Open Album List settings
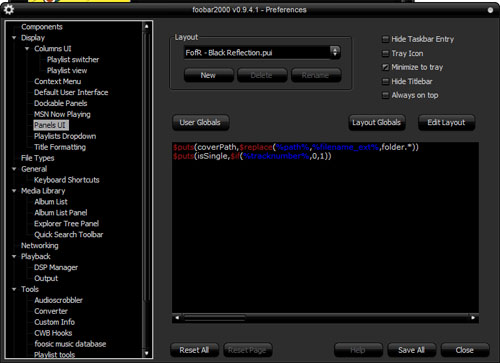 (51, 202)
